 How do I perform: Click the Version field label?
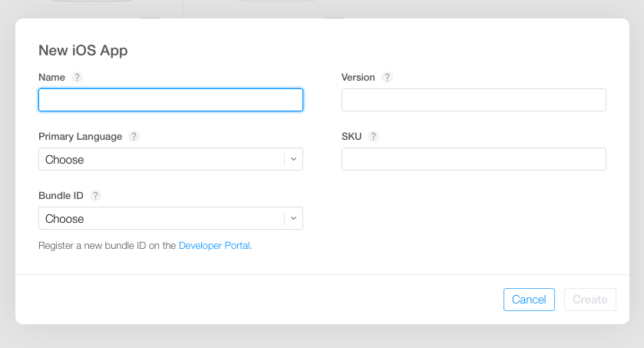click(358, 78)
